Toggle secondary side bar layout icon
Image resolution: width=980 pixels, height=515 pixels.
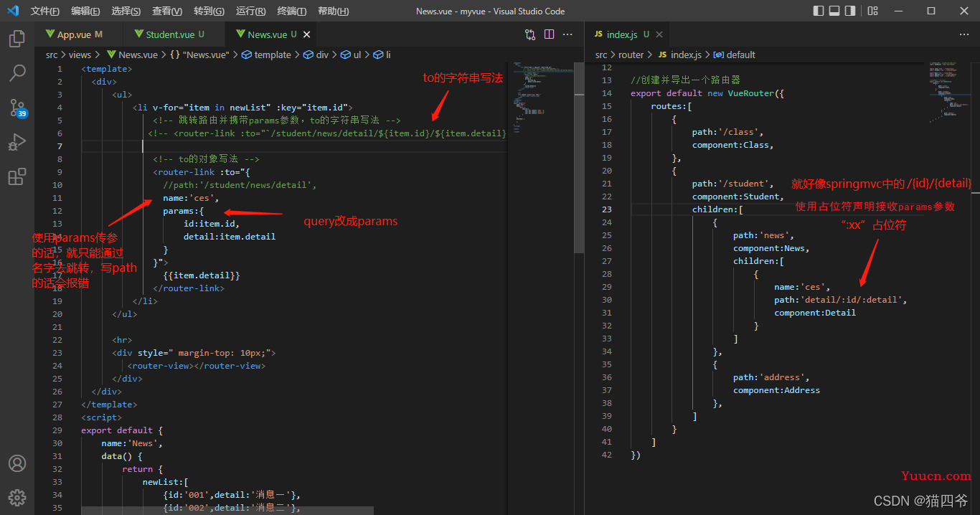[850, 11]
